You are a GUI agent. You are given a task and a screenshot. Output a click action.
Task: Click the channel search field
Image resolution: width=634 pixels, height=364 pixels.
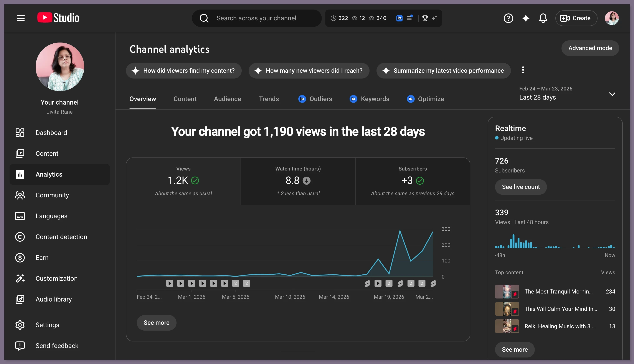[x=256, y=18]
